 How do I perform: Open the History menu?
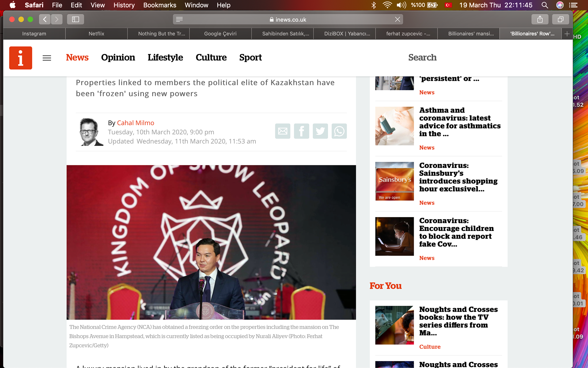click(124, 5)
